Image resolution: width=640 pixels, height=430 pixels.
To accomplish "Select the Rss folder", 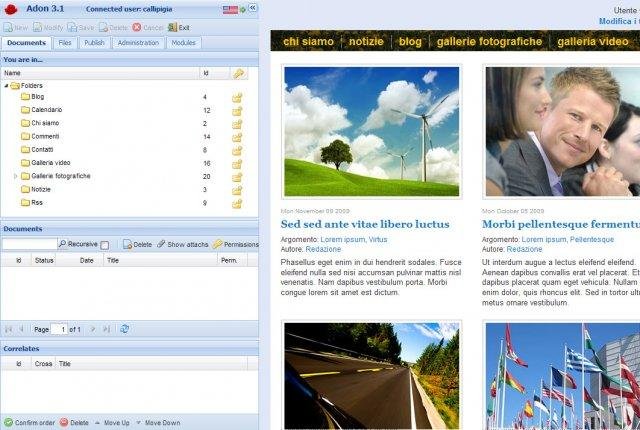I will click(37, 202).
